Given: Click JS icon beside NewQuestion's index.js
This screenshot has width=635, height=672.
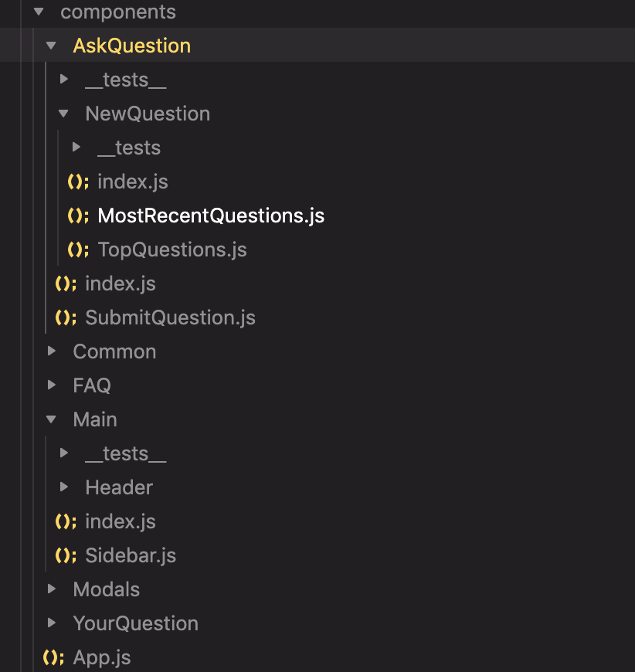Looking at the screenshot, I should (78, 182).
